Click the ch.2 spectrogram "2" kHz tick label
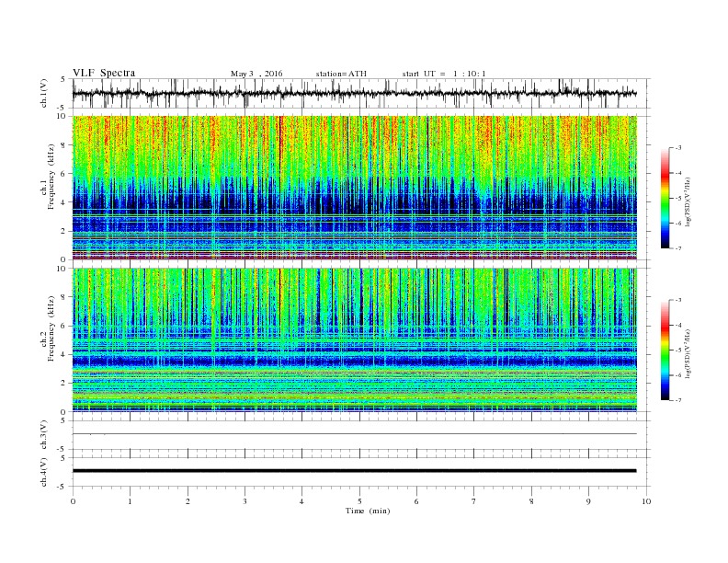 pos(63,384)
